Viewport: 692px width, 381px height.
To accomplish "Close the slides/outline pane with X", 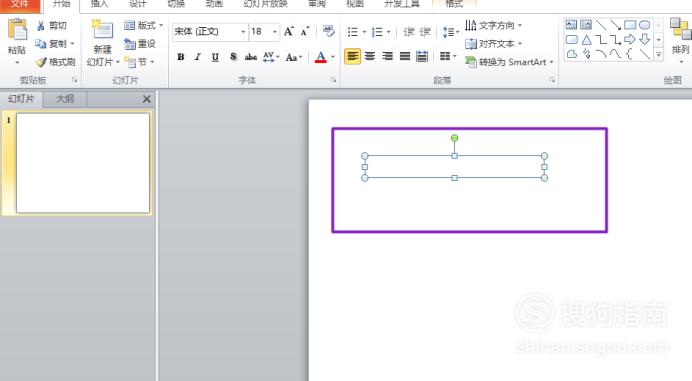I will tap(147, 99).
